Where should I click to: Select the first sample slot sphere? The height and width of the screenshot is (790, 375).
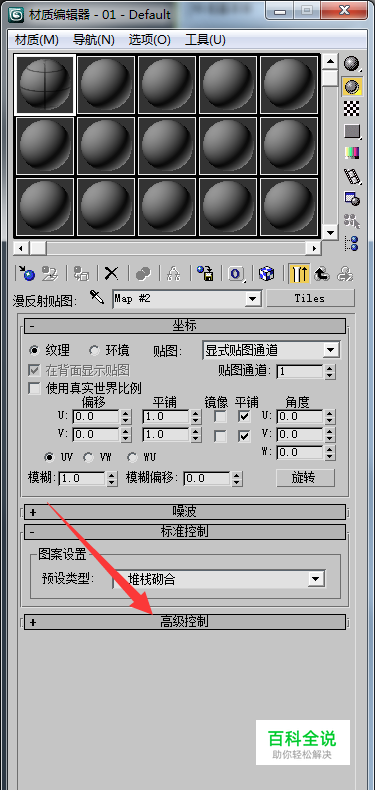coord(45,84)
